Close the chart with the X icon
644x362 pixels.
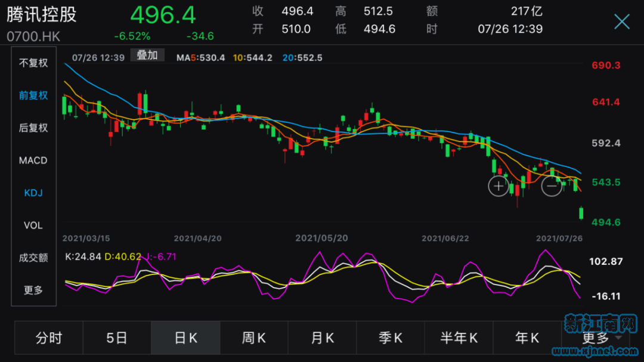tap(621, 22)
